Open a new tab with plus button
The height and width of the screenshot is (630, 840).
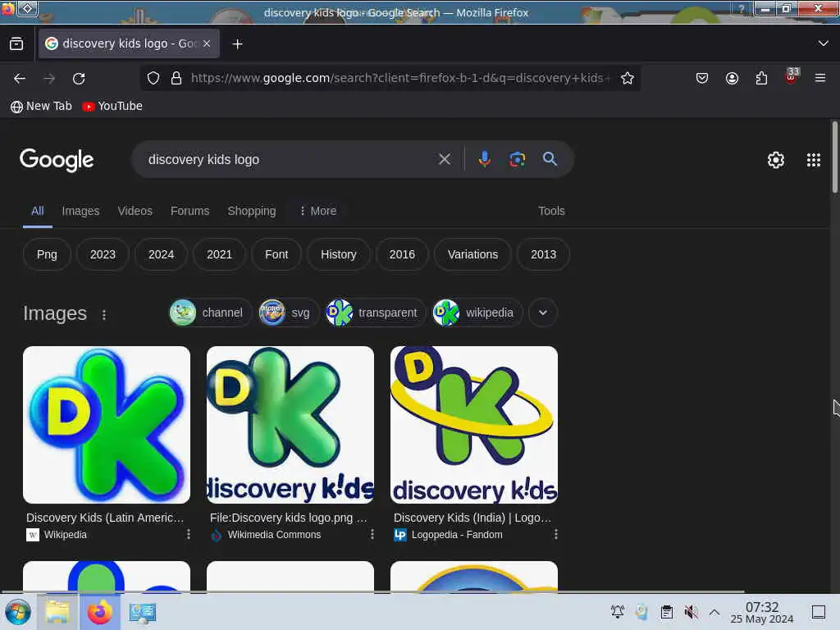pos(237,44)
